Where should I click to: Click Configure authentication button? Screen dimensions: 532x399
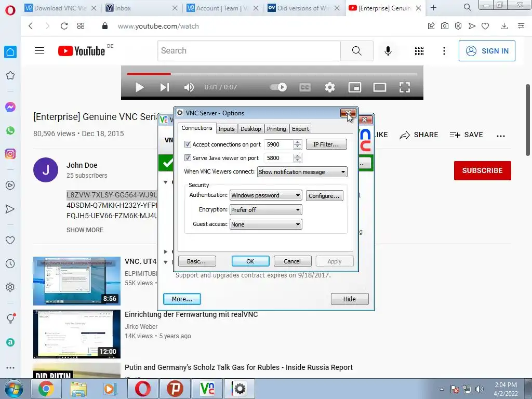(x=324, y=196)
